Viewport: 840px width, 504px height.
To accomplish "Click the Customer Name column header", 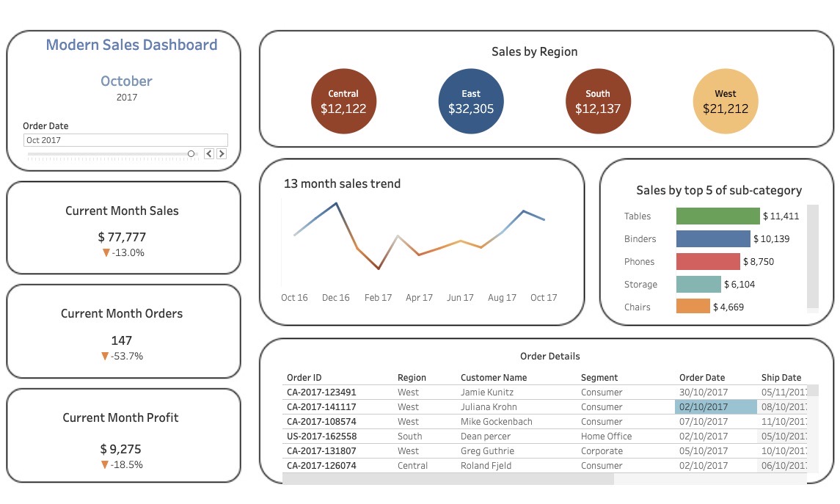I will 494,378.
